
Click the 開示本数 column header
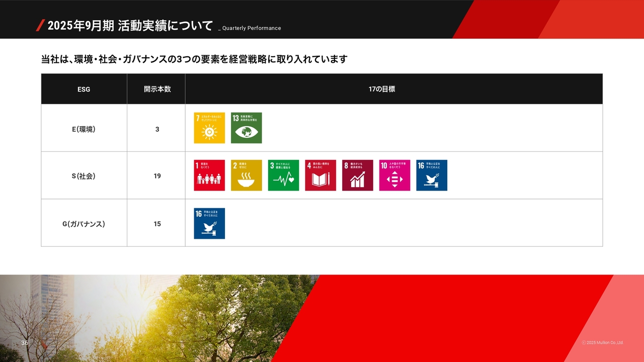point(157,89)
